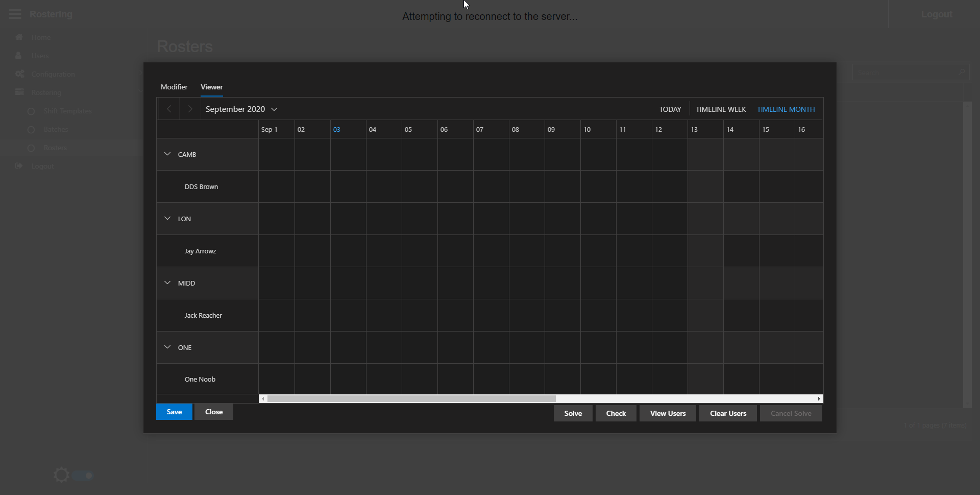Click the blue Save button
Image resolution: width=980 pixels, height=495 pixels.
(x=174, y=412)
